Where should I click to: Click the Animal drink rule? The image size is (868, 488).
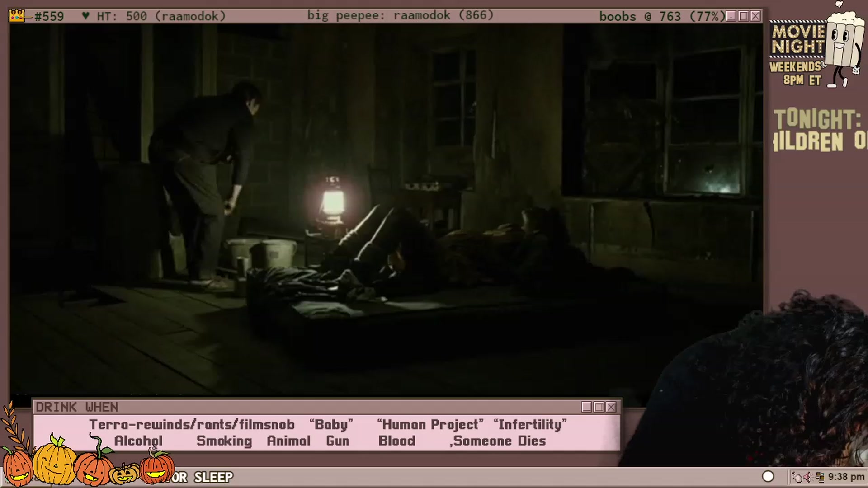point(289,441)
